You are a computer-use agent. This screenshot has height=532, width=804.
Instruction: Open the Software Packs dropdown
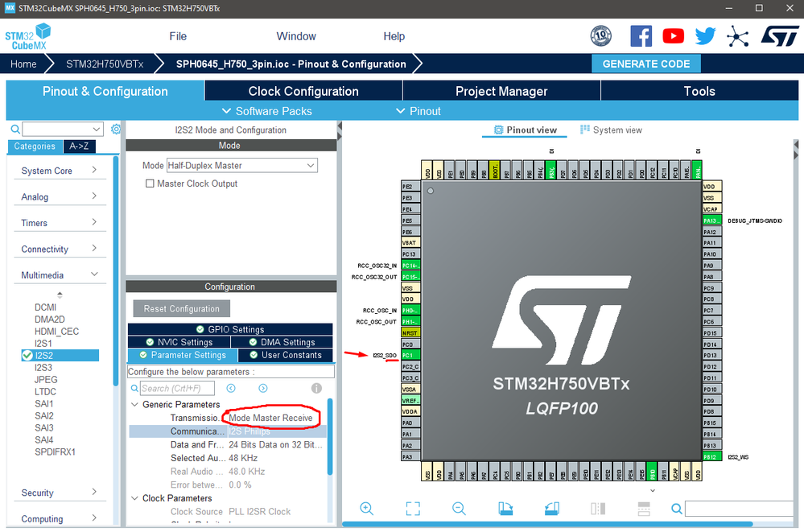click(x=267, y=111)
